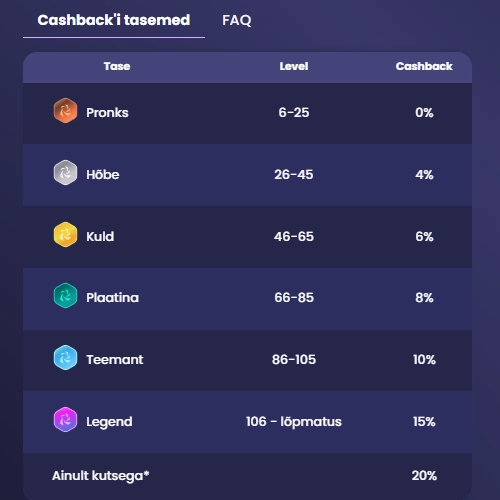The width and height of the screenshot is (500, 500).
Task: Click the purple Legend level badge icon
Action: coord(65,419)
